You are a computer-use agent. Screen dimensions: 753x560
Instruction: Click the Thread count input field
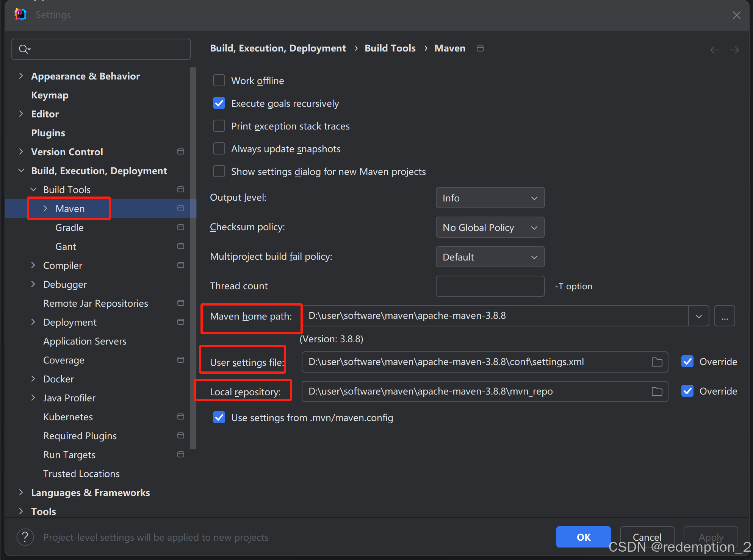coord(490,286)
